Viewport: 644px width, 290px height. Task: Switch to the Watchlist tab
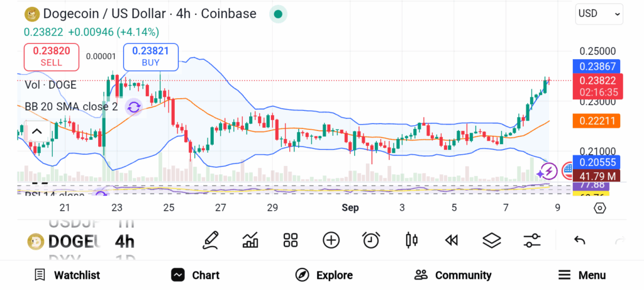(x=67, y=275)
